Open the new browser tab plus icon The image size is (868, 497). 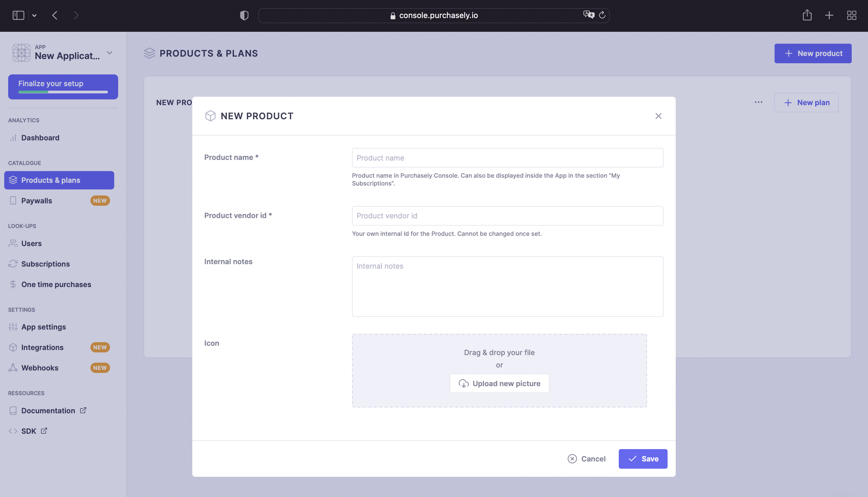(829, 15)
